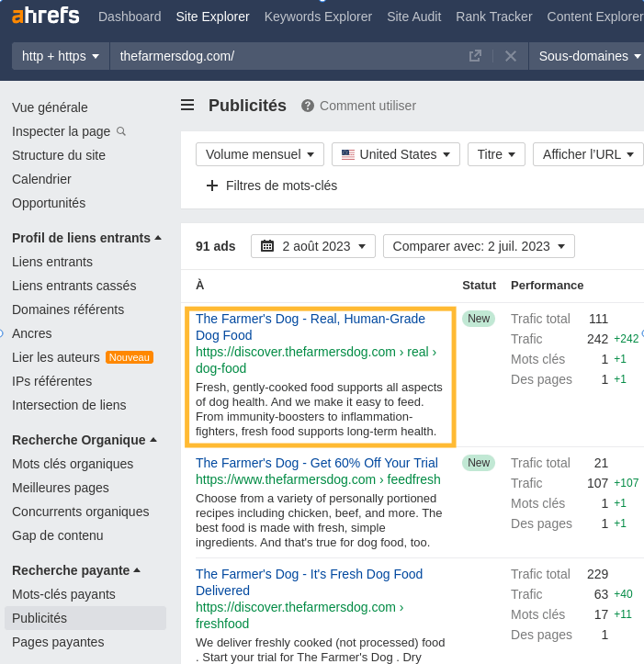Open Liens entrants cassés in sidebar
Image resolution: width=644 pixels, height=664 pixels.
coord(74,286)
